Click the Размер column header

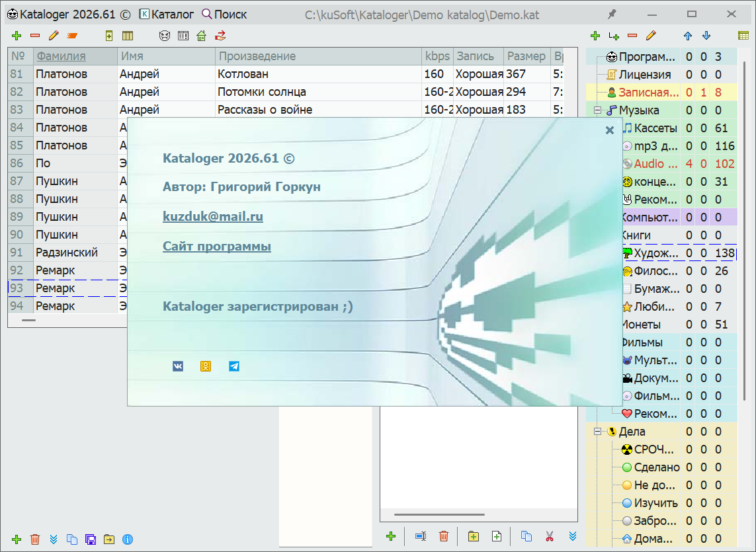click(x=527, y=56)
